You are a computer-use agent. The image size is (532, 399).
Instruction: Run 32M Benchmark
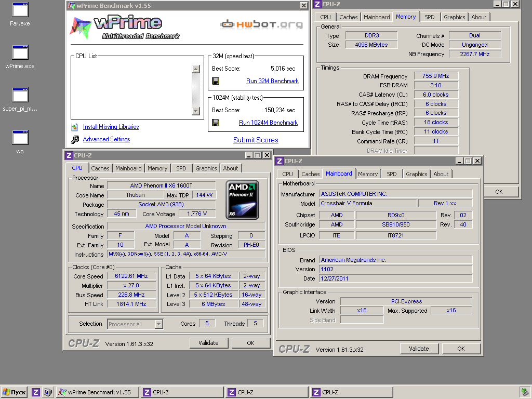pos(272,81)
